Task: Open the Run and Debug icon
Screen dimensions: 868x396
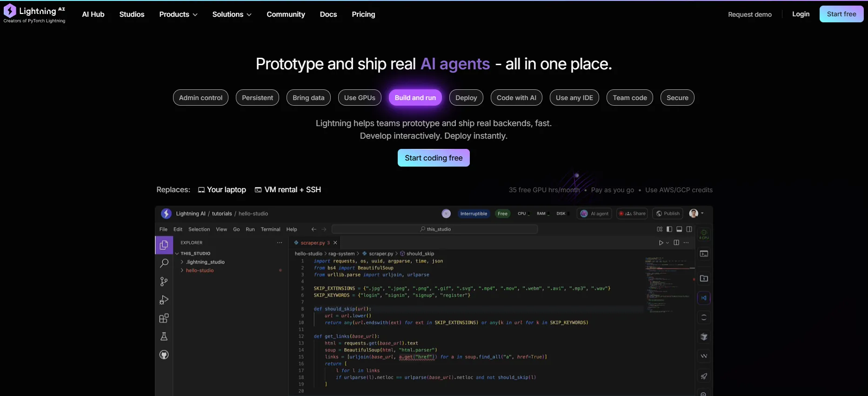Action: coord(164,300)
